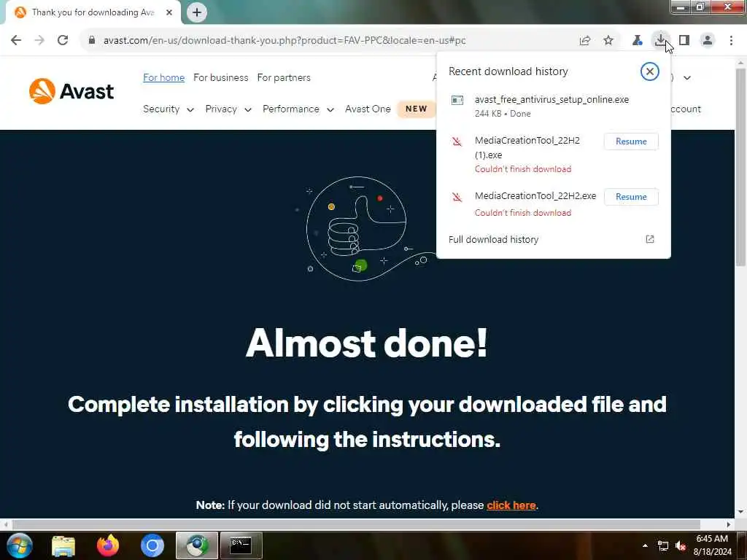Click the downloads toolbar icon
This screenshot has height=560, width=747.
click(661, 40)
